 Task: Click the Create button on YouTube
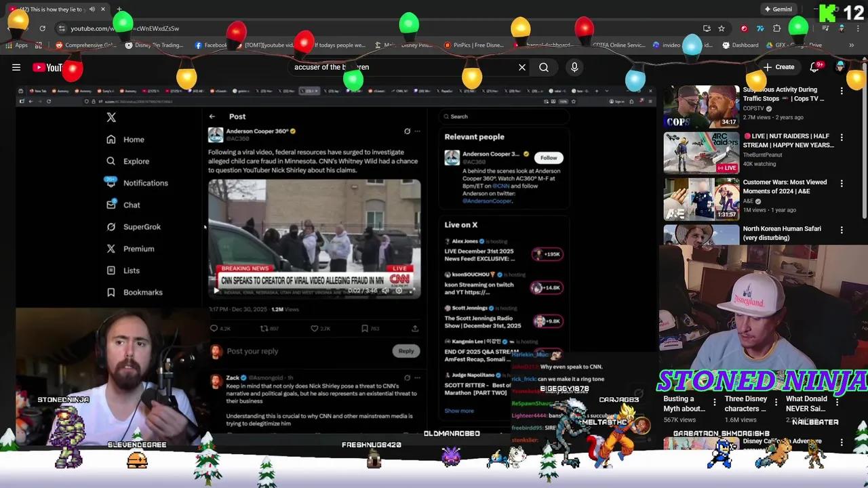click(x=778, y=67)
